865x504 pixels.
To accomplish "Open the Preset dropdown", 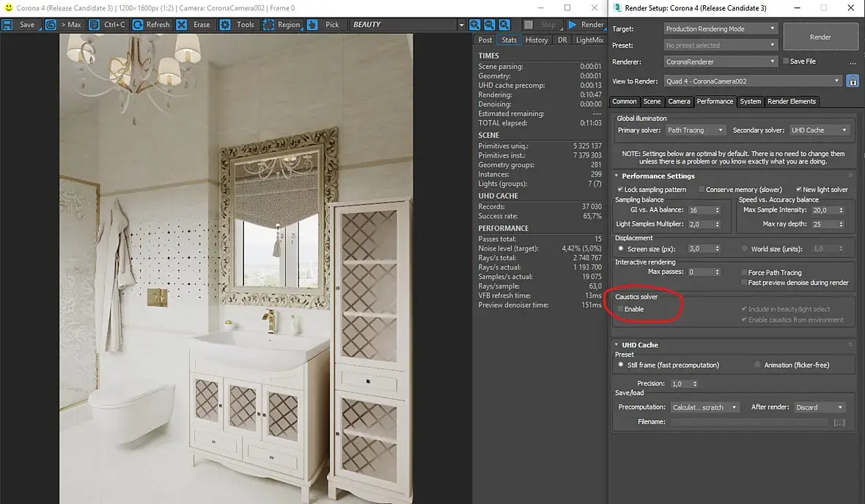I will point(721,45).
